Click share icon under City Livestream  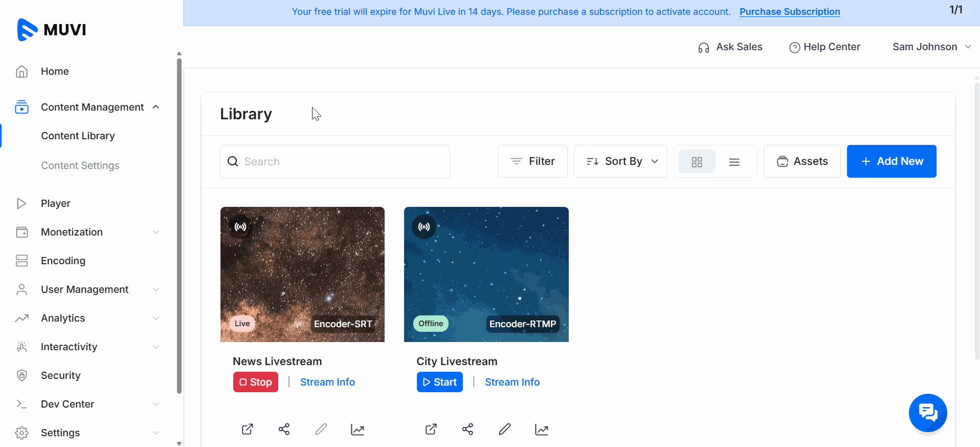[x=467, y=429]
